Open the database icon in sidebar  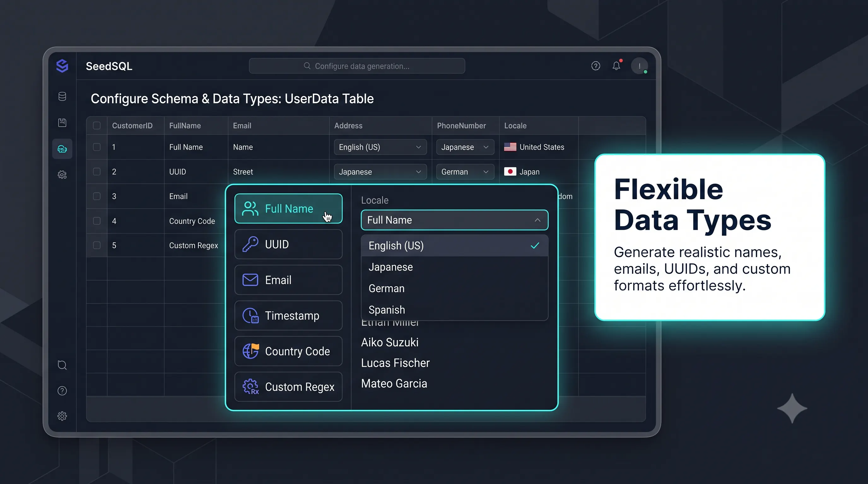[x=62, y=97]
